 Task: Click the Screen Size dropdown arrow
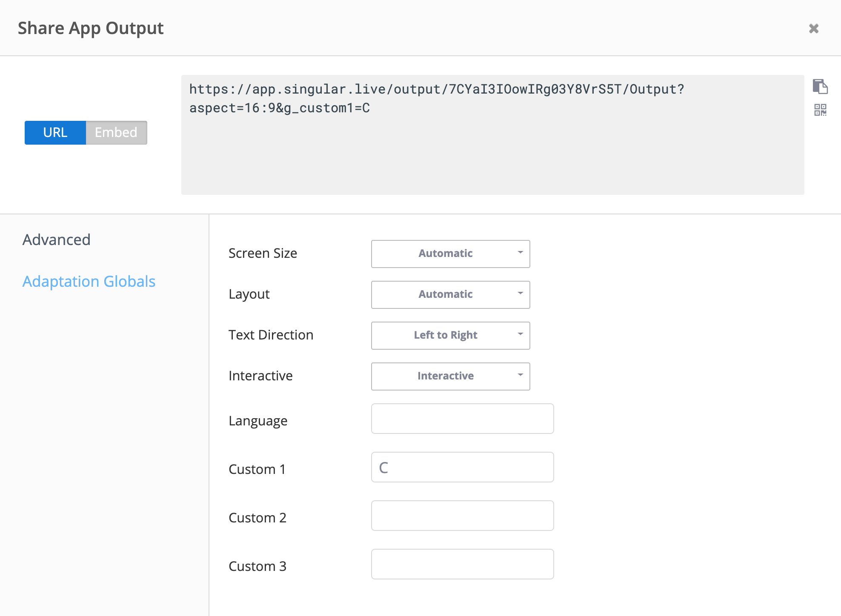pos(520,253)
